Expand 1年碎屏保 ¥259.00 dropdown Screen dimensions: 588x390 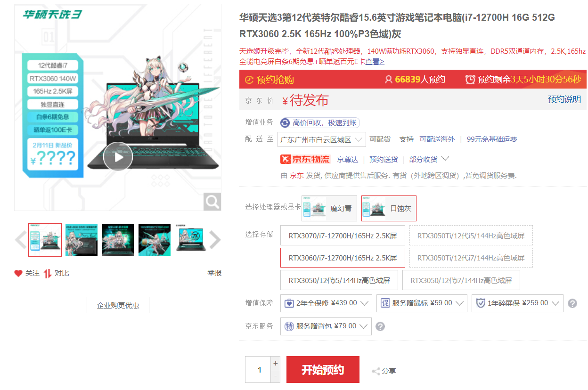coord(517,303)
